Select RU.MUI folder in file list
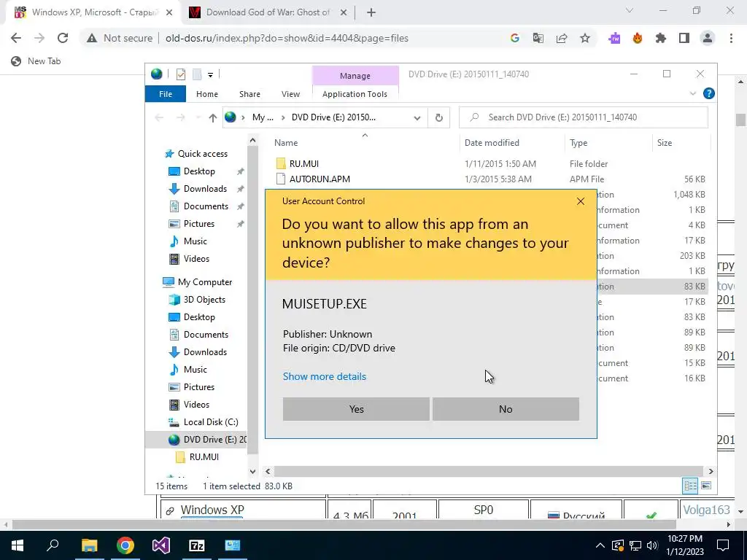This screenshot has height=560, width=747. [304, 163]
